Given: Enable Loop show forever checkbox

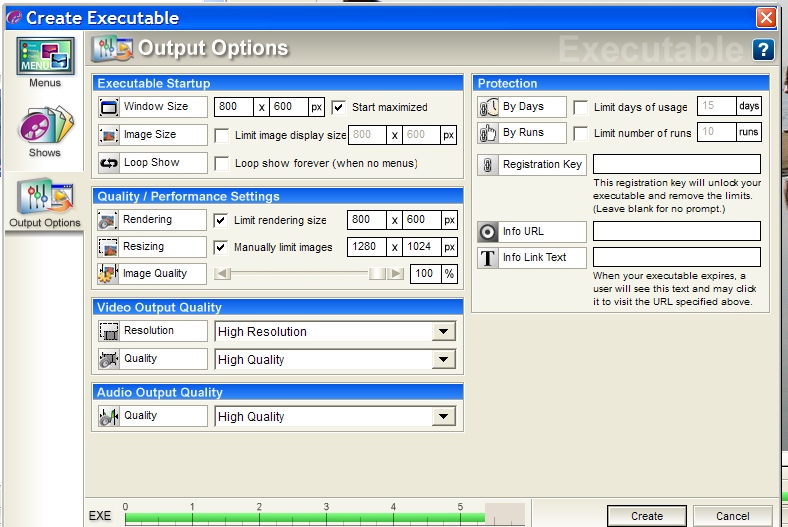Looking at the screenshot, I should (x=222, y=163).
